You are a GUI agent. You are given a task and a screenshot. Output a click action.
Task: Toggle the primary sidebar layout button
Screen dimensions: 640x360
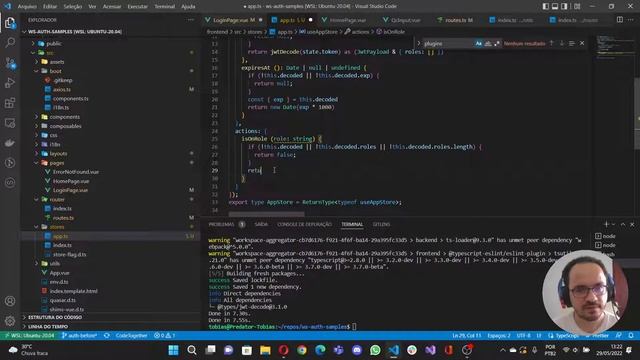pyautogui.click(x=546, y=6)
